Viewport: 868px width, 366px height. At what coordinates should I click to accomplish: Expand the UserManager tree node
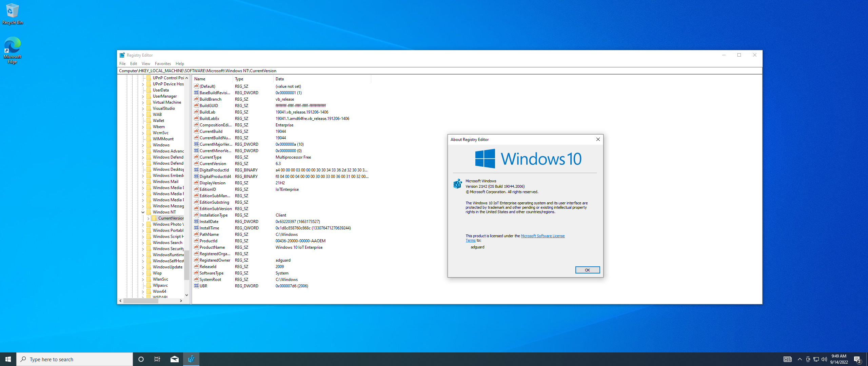[143, 96]
